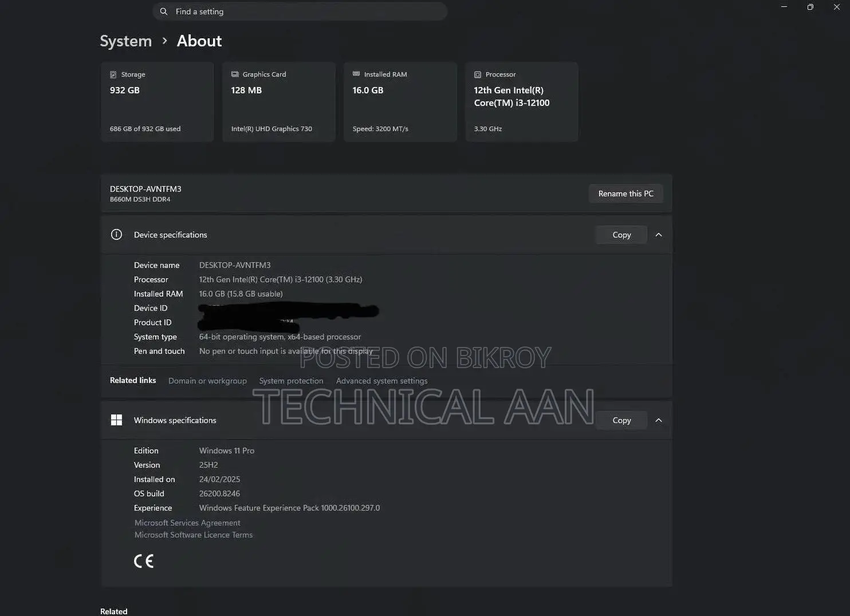Click the B660M DS3H DDR4 model text

pos(140,199)
